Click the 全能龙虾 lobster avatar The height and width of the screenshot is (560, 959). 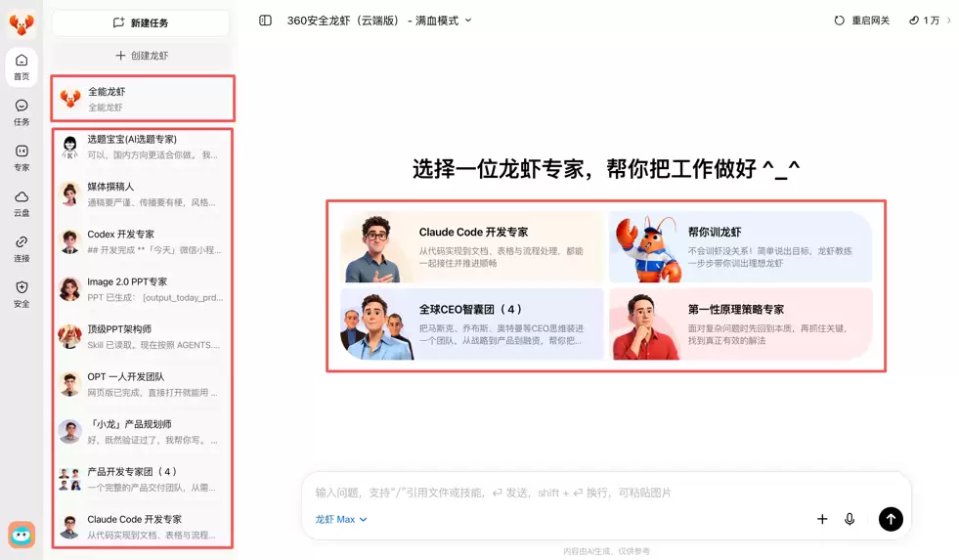point(70,99)
